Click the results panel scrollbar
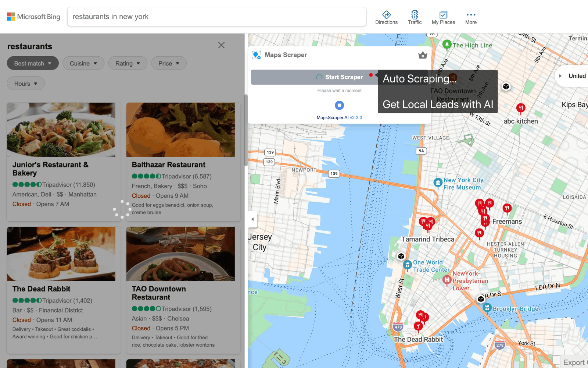Image resolution: width=588 pixels, height=368 pixels. pyautogui.click(x=246, y=131)
